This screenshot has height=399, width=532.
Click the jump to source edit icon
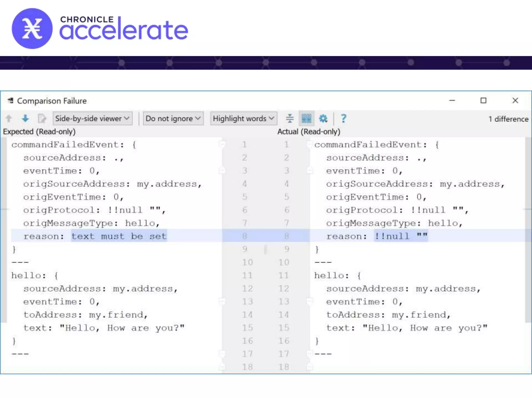[42, 118]
